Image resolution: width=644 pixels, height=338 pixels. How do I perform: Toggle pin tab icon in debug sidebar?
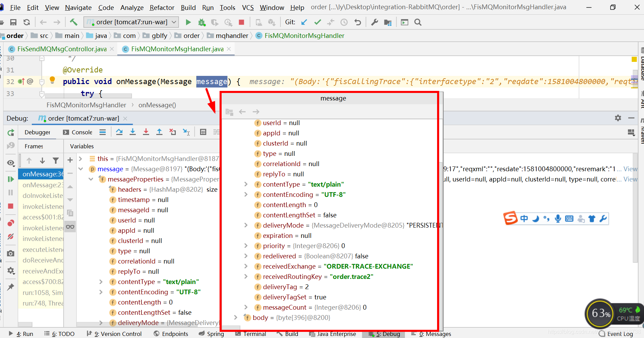click(11, 287)
